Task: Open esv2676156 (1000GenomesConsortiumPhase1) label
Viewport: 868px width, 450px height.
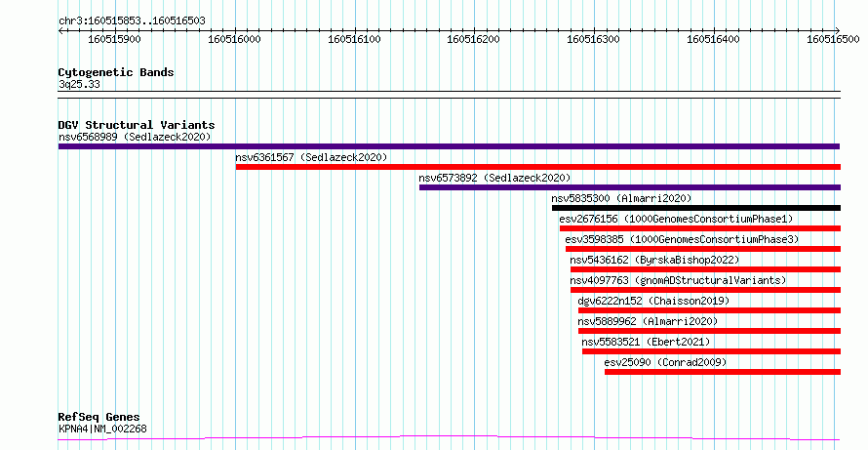Action: pyautogui.click(x=676, y=219)
